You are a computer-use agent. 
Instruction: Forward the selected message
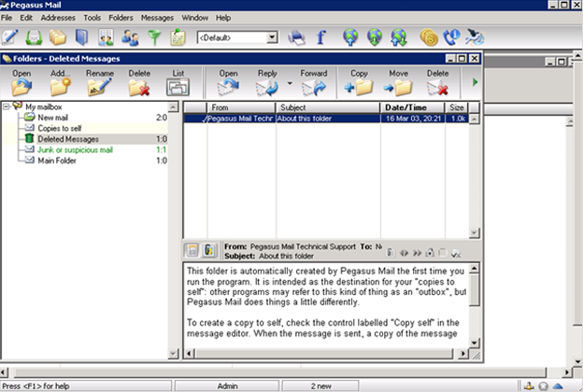pos(314,83)
